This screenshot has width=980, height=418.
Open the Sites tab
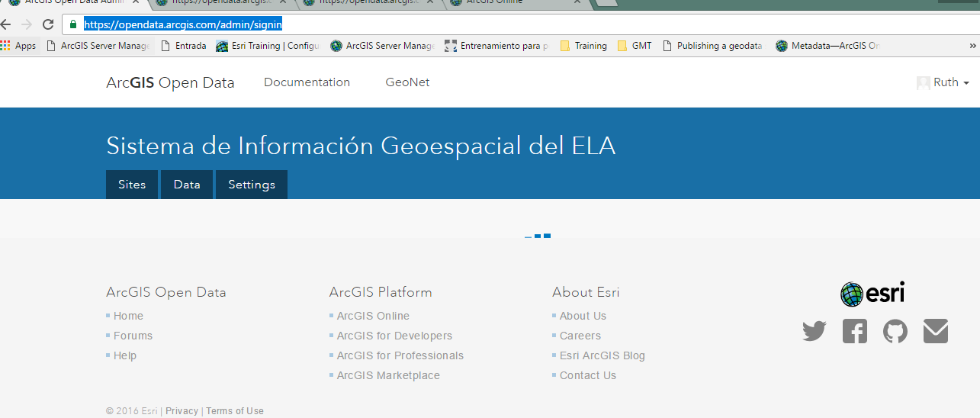(x=132, y=185)
